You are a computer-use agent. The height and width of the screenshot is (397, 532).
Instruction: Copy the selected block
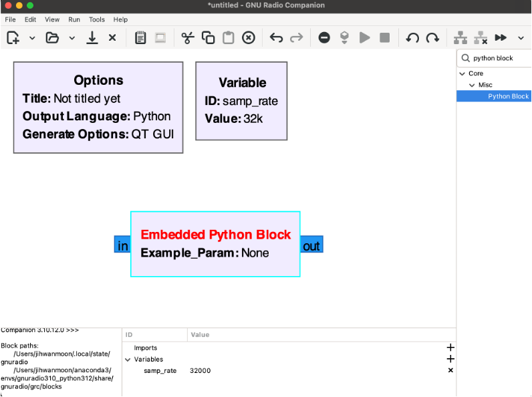pos(208,37)
